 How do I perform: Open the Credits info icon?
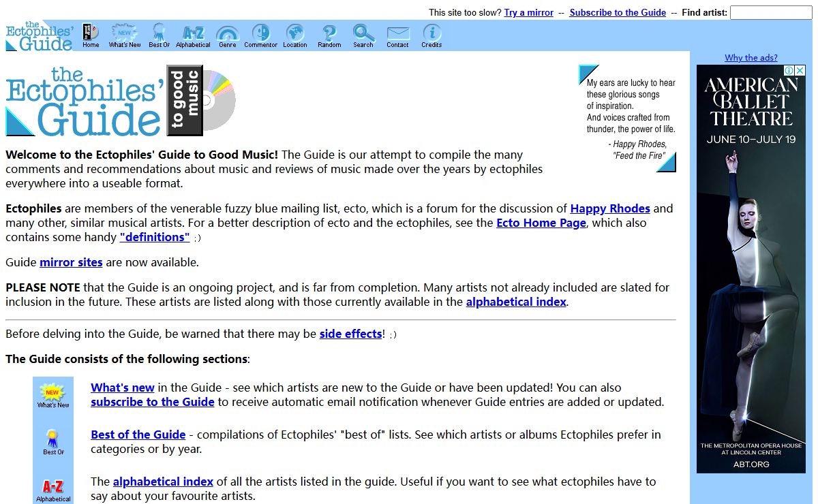tap(431, 36)
